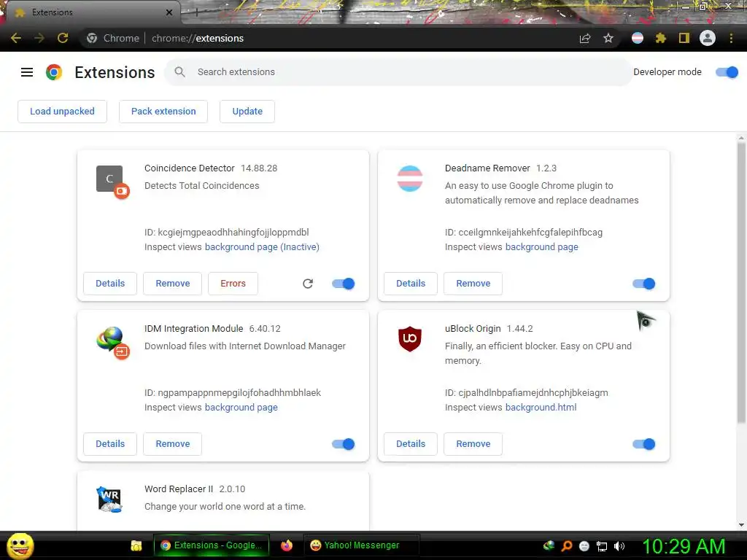Click the volume speaker tray icon

(x=619, y=546)
